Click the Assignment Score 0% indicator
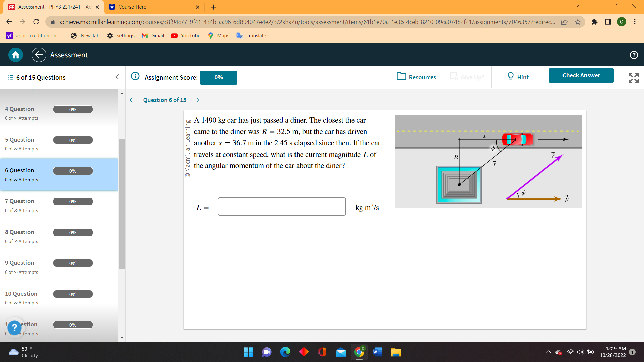 pos(218,77)
